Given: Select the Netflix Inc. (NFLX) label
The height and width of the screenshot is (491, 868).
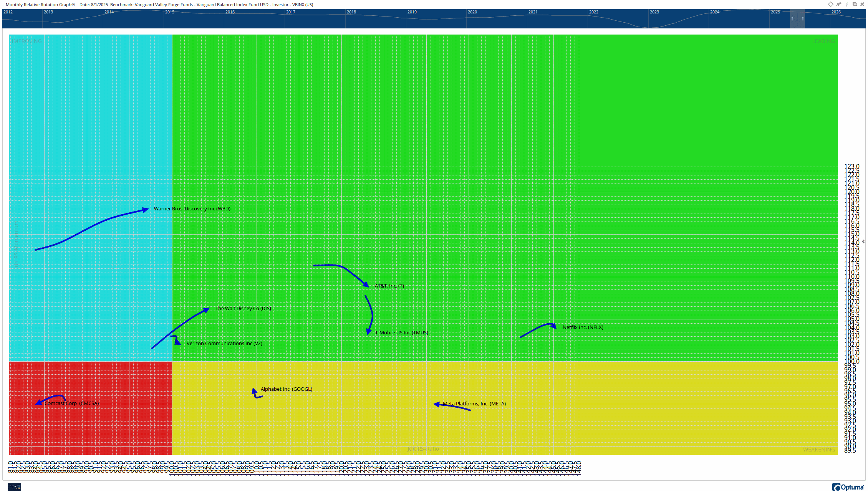Looking at the screenshot, I should pyautogui.click(x=583, y=327).
